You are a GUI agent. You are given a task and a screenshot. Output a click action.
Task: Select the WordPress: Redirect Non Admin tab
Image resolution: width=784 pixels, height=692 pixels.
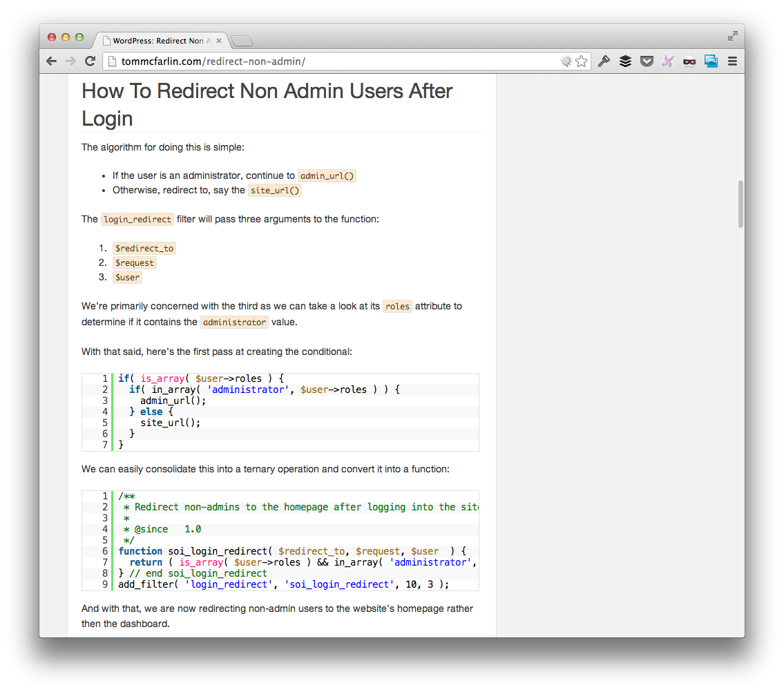click(159, 41)
